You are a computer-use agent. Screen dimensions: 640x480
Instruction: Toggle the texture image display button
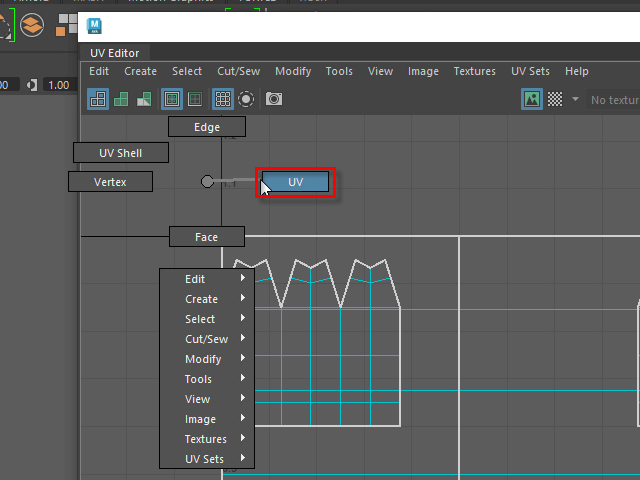click(532, 99)
